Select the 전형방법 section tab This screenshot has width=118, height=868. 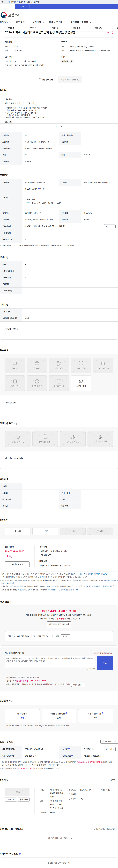(99, 28)
